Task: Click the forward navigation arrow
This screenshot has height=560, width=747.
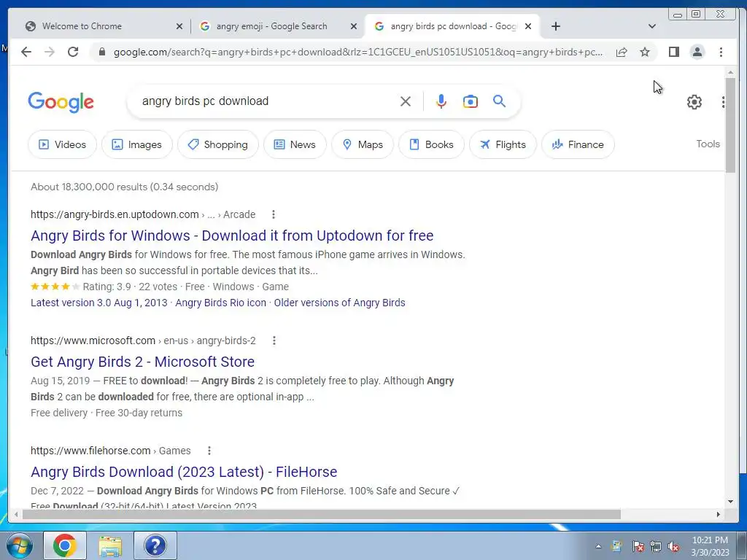Action: click(x=50, y=52)
